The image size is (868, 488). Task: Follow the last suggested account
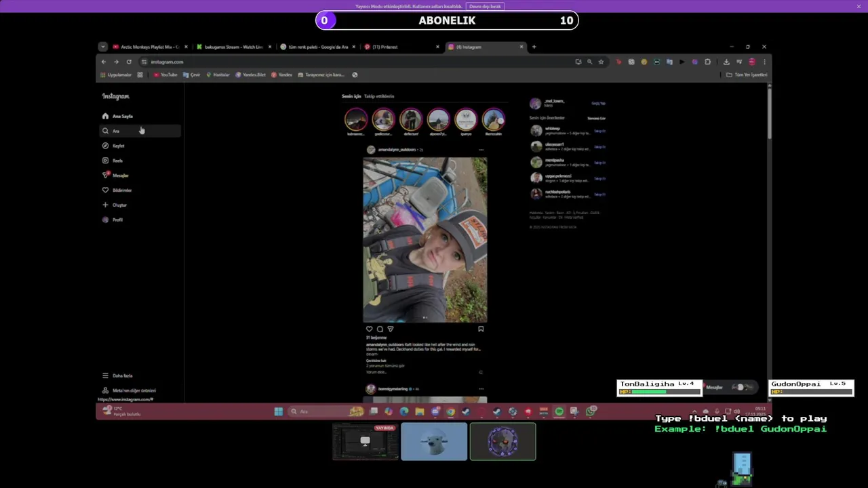(x=600, y=194)
